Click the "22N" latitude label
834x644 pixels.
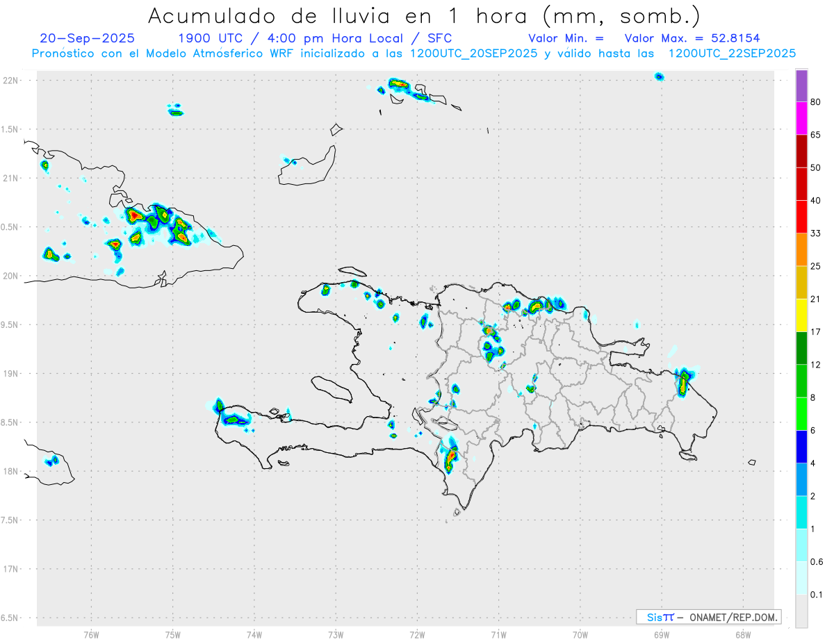click(x=12, y=81)
